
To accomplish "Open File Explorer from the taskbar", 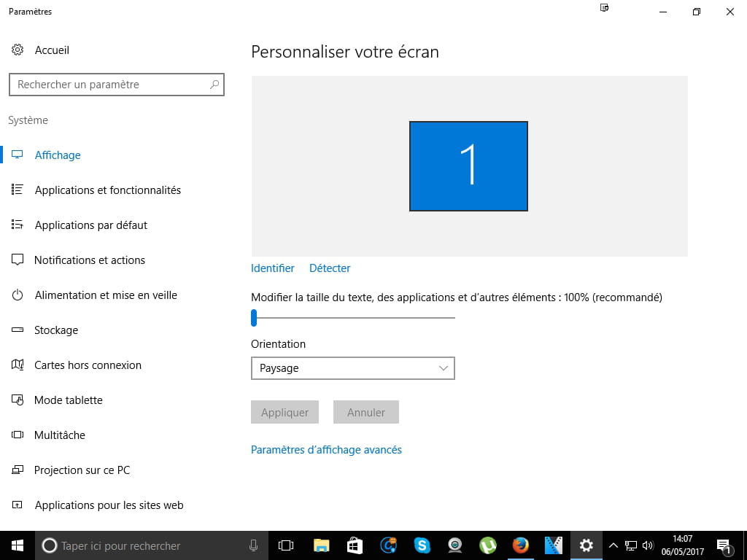I will (x=322, y=545).
